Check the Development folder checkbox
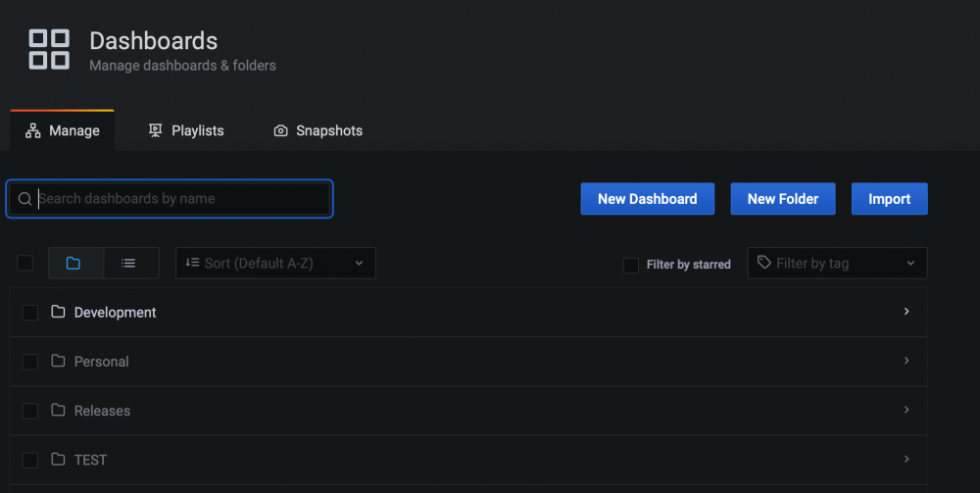Image resolution: width=980 pixels, height=493 pixels. [x=30, y=313]
